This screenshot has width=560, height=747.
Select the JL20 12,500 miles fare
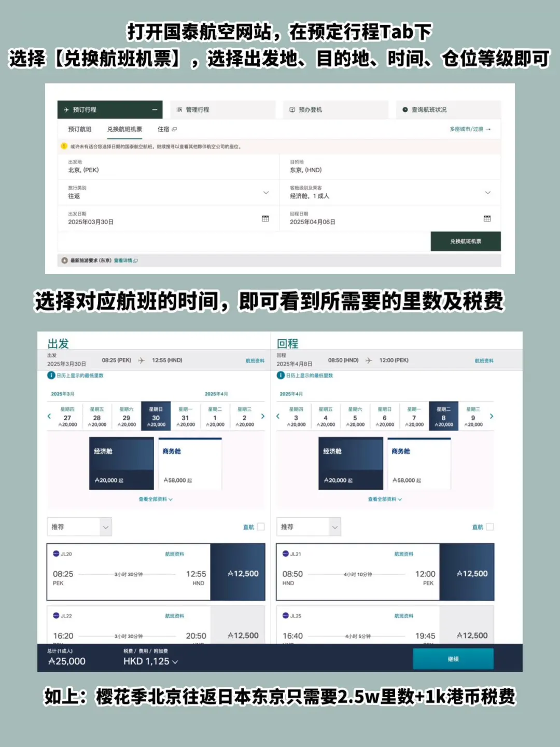237,572
